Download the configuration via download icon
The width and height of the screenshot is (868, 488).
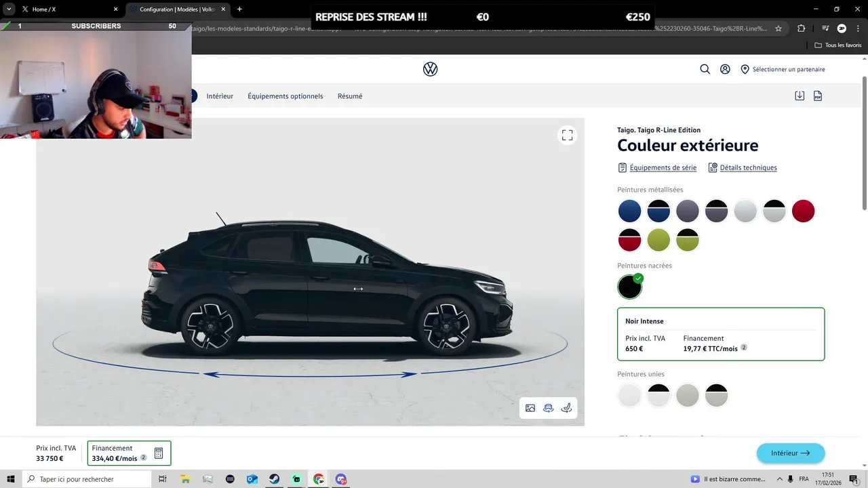pos(800,96)
